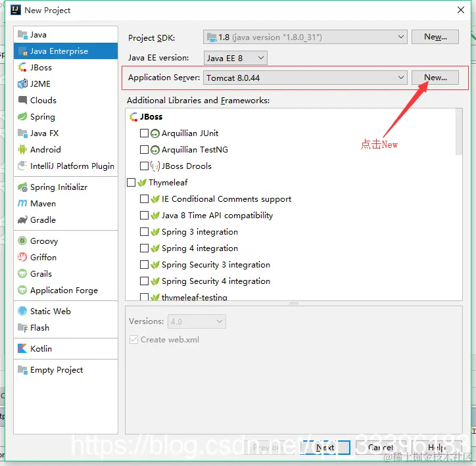Select the Java project type icon

pyautogui.click(x=22, y=35)
